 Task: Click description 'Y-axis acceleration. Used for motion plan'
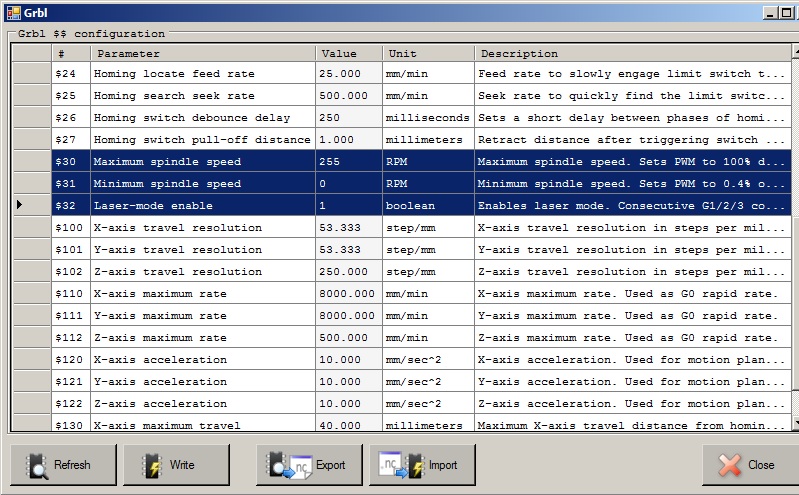click(x=633, y=381)
